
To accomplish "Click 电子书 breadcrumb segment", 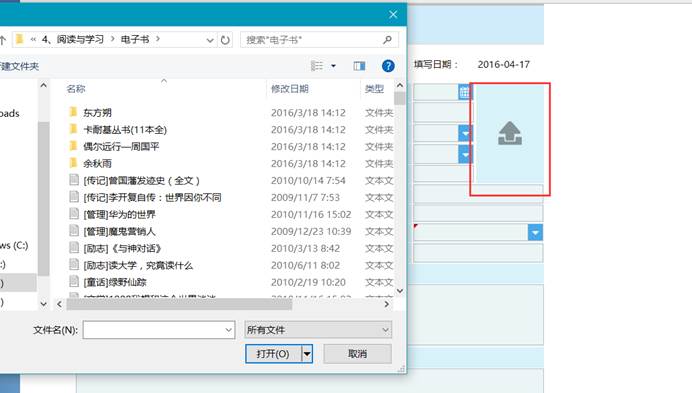I will click(135, 40).
